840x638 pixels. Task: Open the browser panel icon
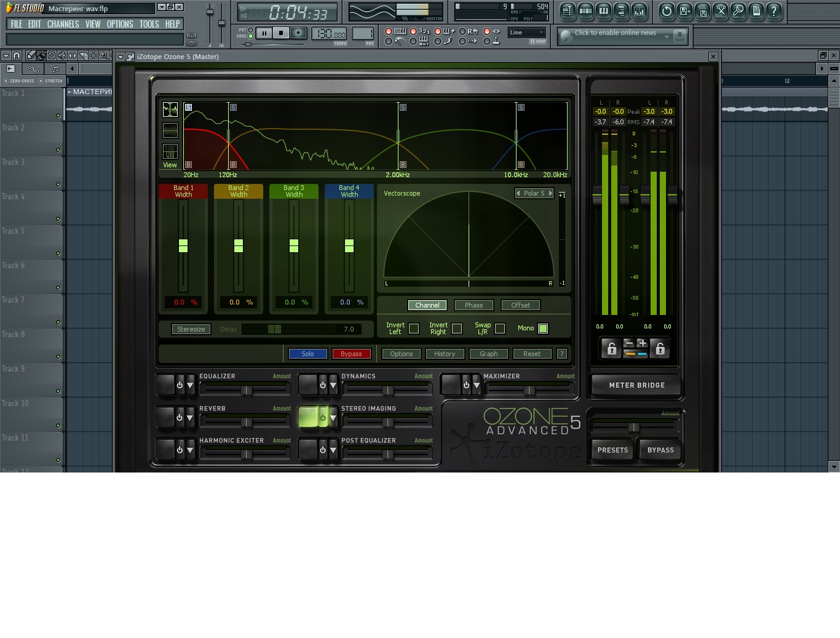(621, 11)
